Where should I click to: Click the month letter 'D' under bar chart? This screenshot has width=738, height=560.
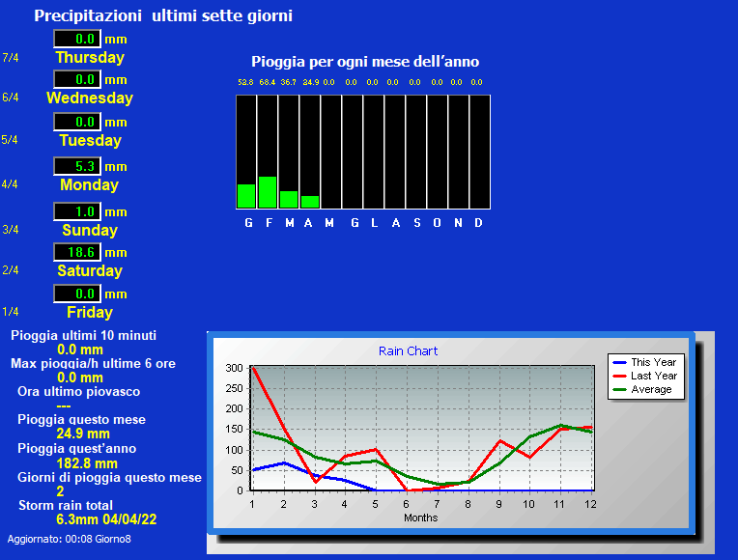coord(479,223)
